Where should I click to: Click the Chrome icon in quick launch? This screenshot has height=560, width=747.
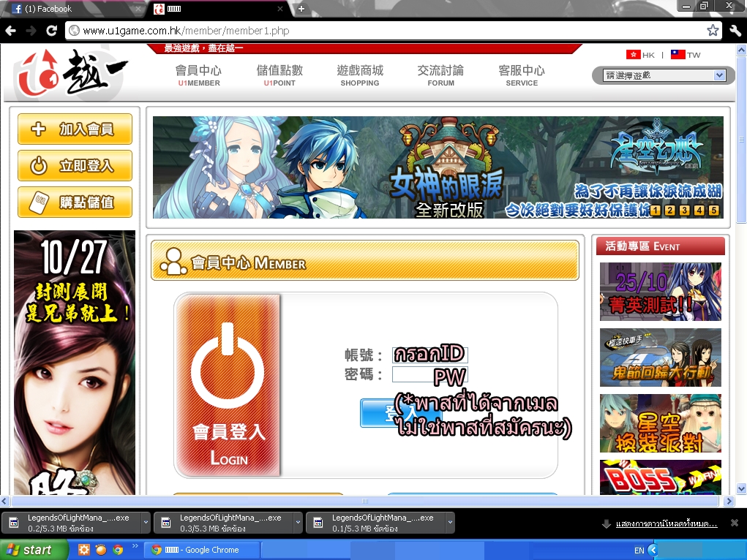pyautogui.click(x=118, y=550)
